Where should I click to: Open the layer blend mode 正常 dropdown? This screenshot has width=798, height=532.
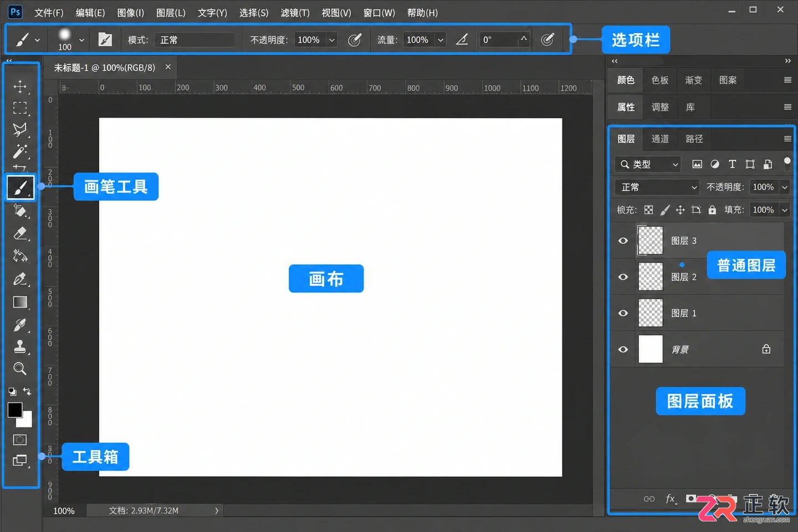657,187
